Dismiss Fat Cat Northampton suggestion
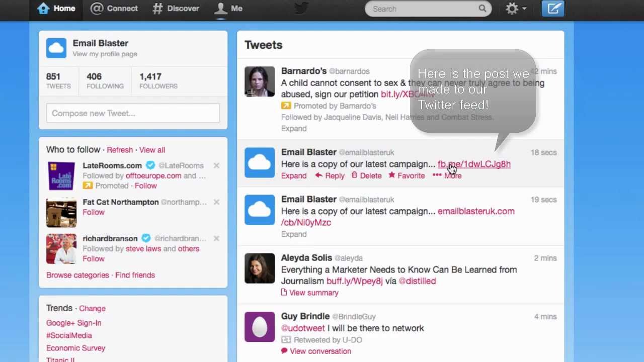Screen dimensions: 644x362 pos(216,202)
